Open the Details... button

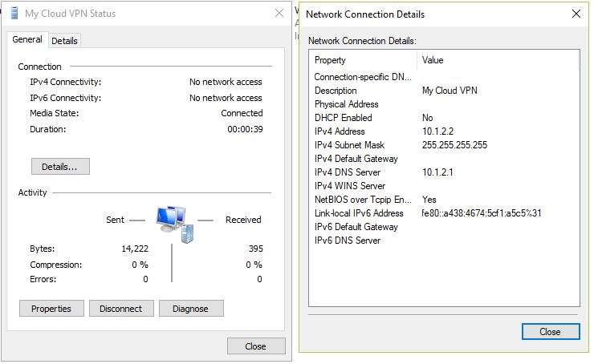tap(60, 167)
